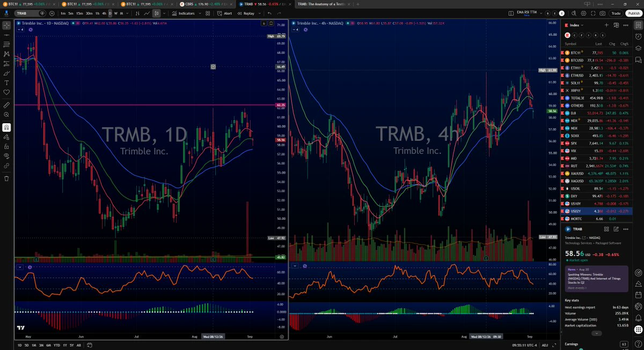
Task: Add a symbol to the watchlist
Action: 606,25
